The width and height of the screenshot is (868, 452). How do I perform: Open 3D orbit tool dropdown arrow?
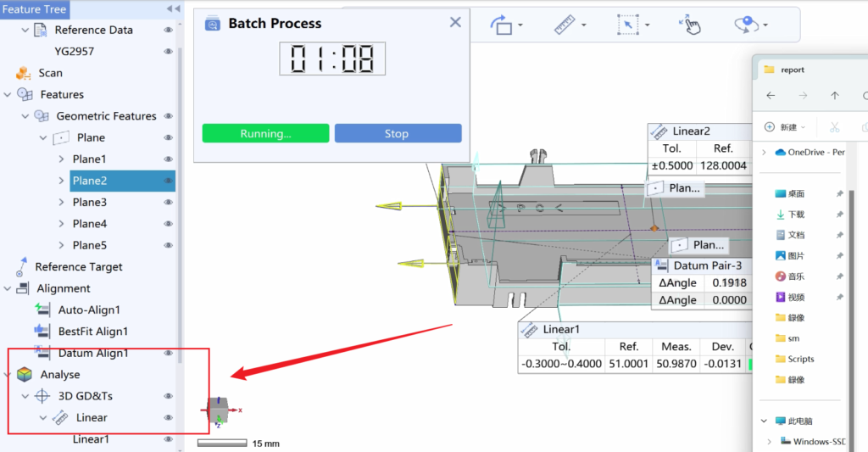[765, 25]
